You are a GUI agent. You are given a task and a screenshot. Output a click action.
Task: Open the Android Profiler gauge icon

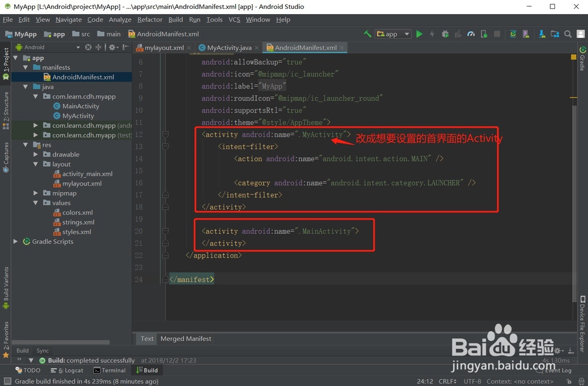(471, 34)
